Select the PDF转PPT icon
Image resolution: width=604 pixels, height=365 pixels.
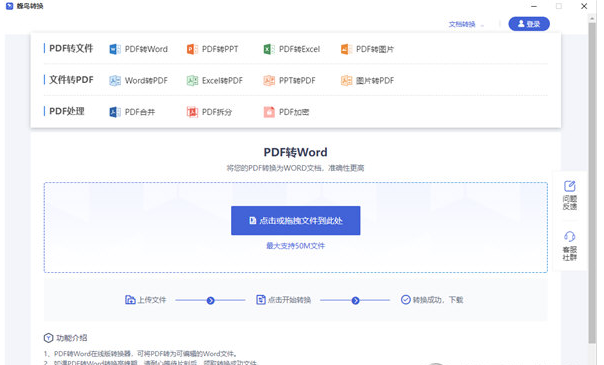pyautogui.click(x=192, y=49)
